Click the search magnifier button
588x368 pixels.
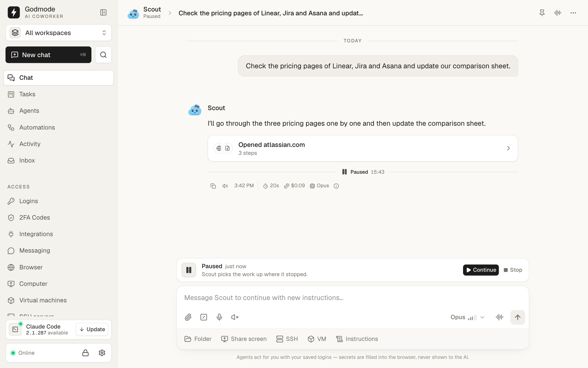tap(103, 55)
